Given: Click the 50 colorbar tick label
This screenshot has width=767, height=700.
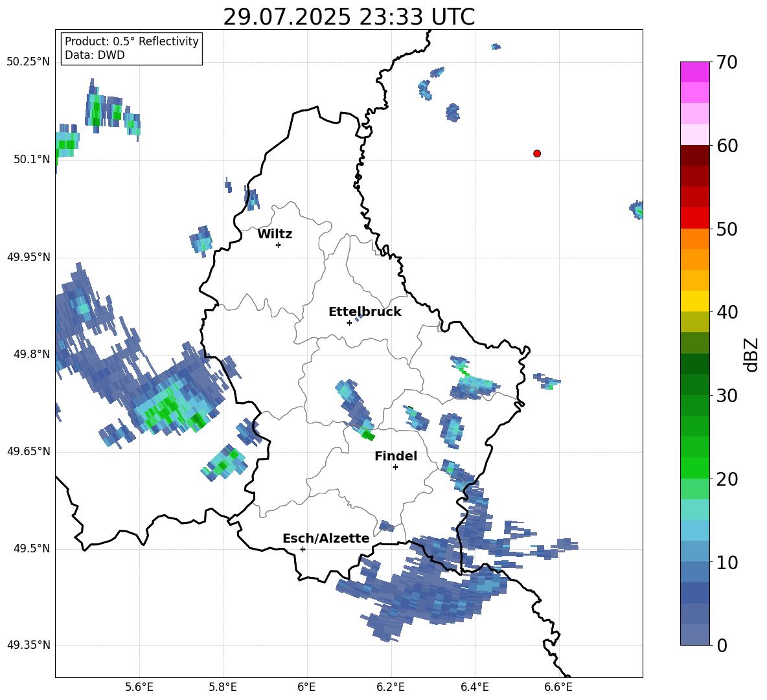Looking at the screenshot, I should (x=727, y=229).
